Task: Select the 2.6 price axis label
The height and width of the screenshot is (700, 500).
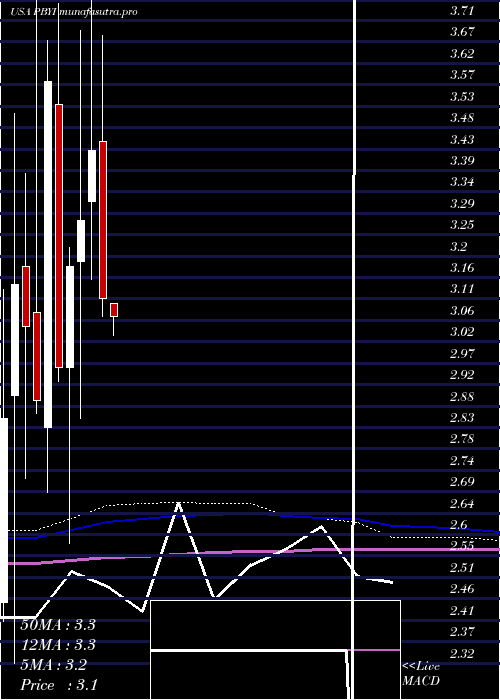Action: tap(458, 525)
